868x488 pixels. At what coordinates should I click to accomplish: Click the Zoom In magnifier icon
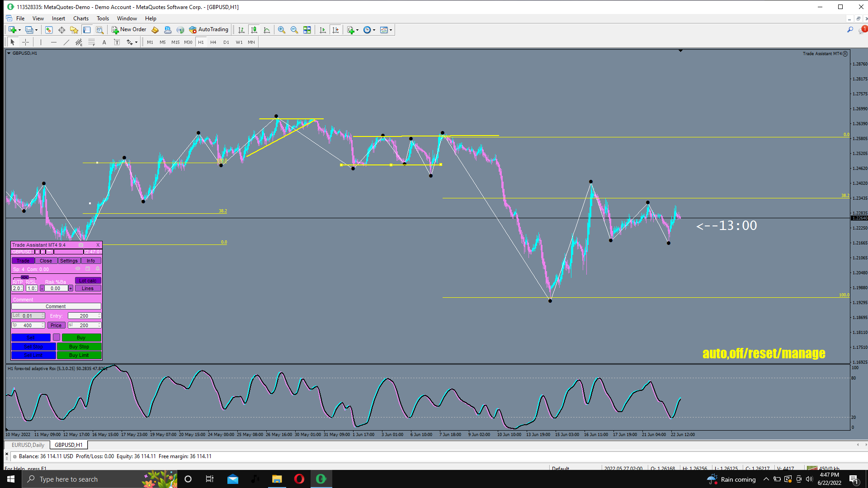(x=282, y=30)
